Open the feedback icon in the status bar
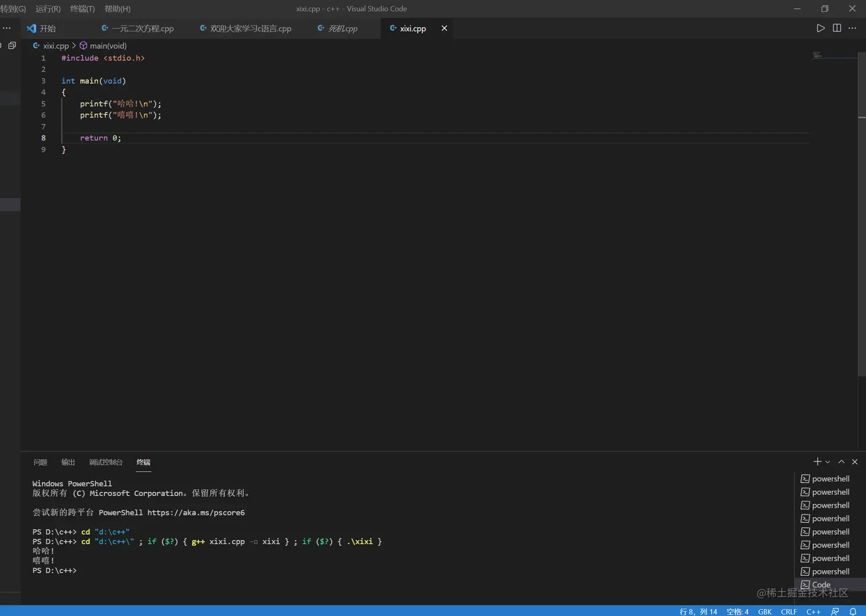866x616 pixels. tap(835, 611)
